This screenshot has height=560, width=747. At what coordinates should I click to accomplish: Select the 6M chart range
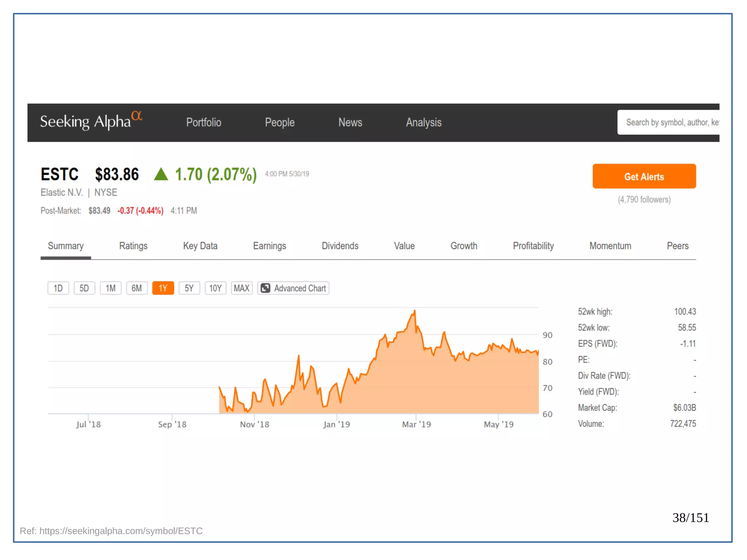point(137,288)
